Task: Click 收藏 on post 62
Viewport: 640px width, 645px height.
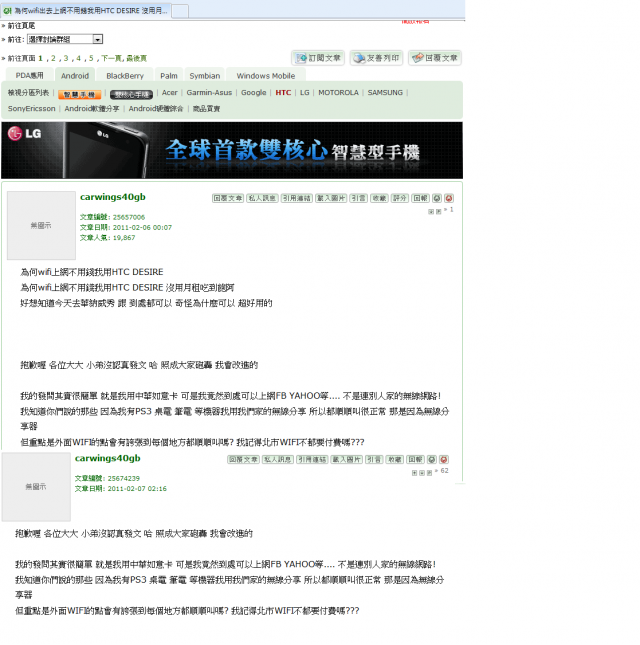Action: click(x=394, y=459)
